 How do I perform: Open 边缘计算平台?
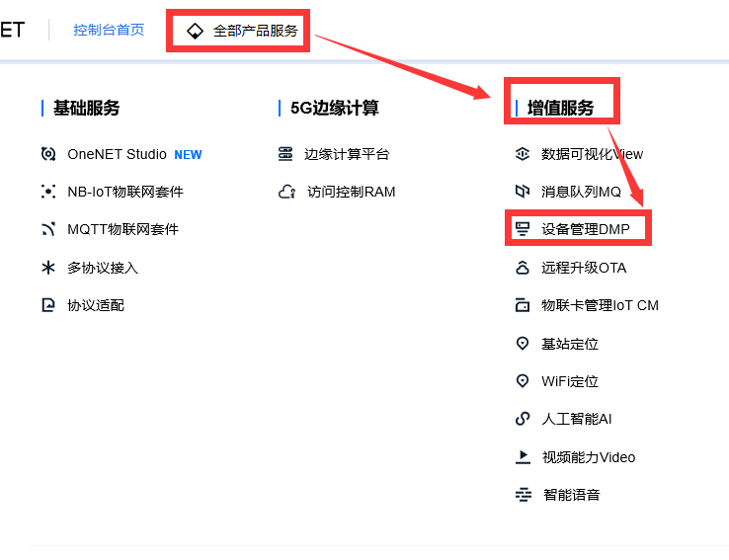pos(347,154)
